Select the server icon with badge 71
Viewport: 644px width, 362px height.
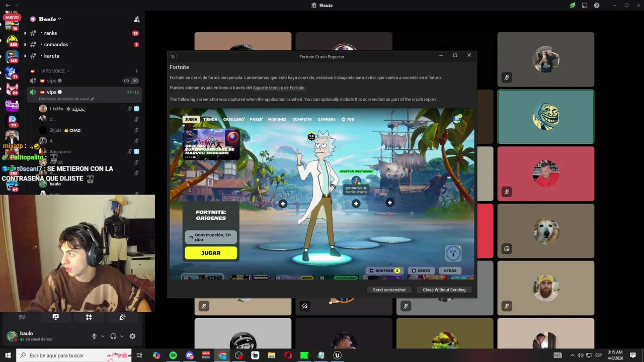(x=12, y=73)
